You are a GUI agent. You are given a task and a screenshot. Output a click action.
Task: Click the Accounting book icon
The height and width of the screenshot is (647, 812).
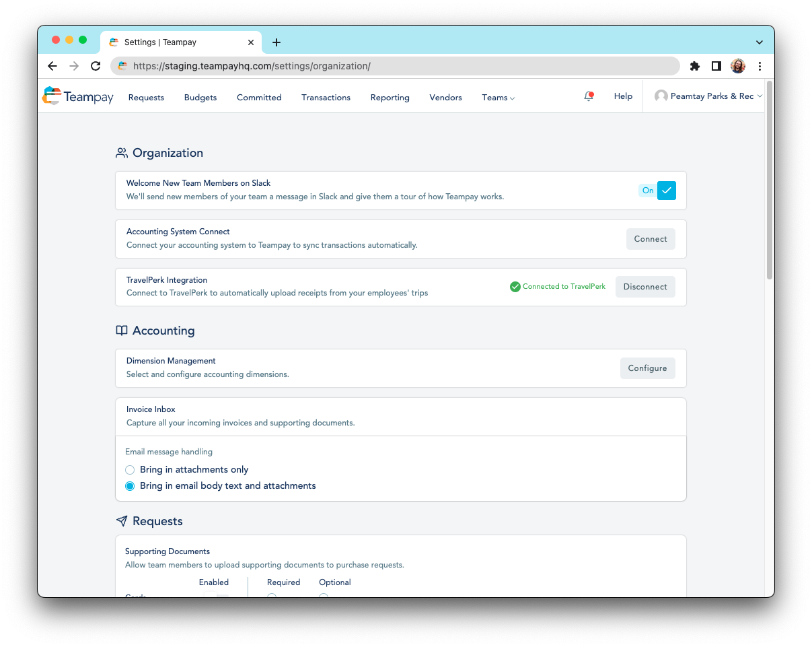click(122, 331)
